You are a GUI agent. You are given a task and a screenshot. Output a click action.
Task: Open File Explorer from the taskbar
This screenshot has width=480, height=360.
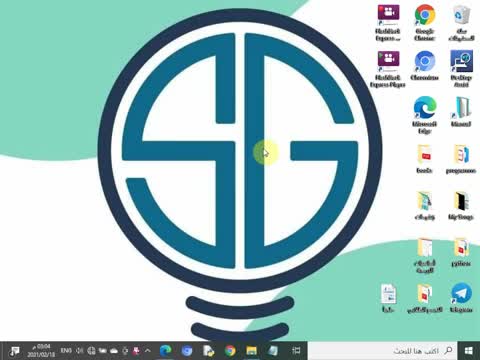click(251, 350)
